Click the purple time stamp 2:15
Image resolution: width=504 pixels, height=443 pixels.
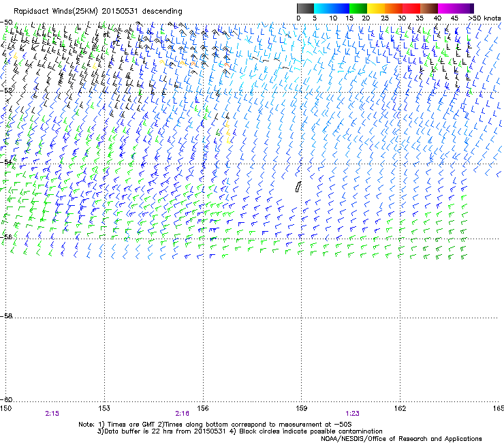tap(52, 414)
